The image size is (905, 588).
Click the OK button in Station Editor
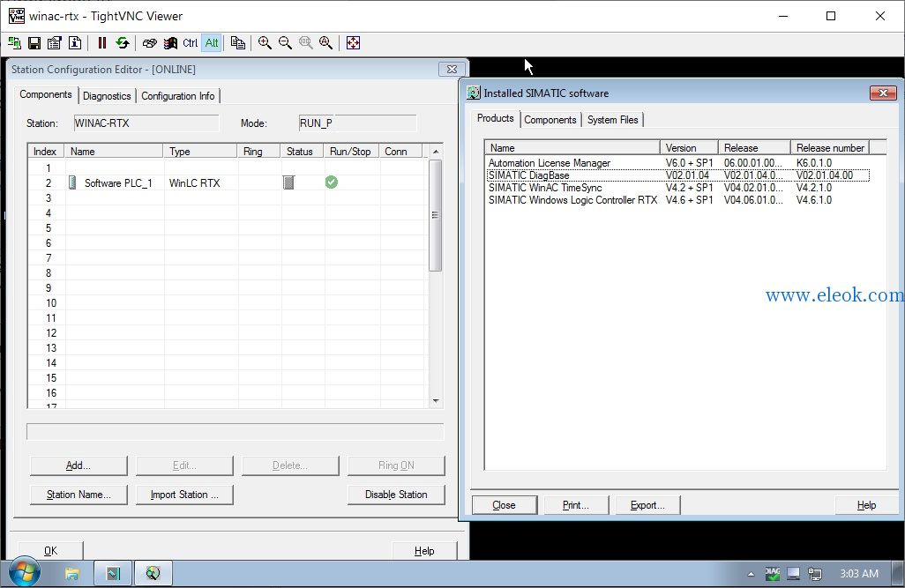click(51, 550)
